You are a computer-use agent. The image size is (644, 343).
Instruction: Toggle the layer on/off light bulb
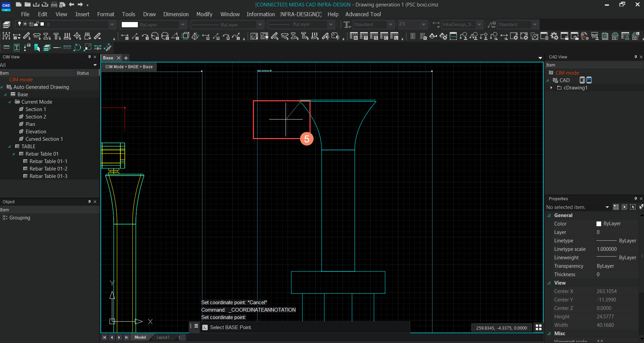20,24
